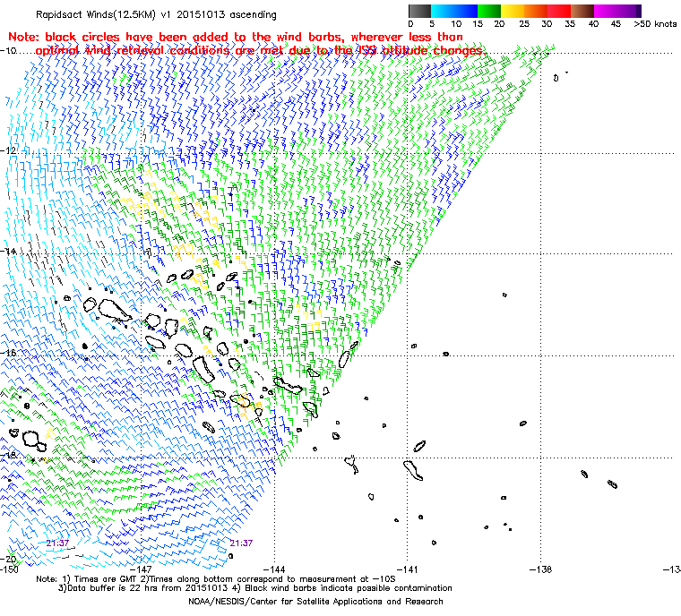Click the '>50 knots' legend label

click(655, 24)
